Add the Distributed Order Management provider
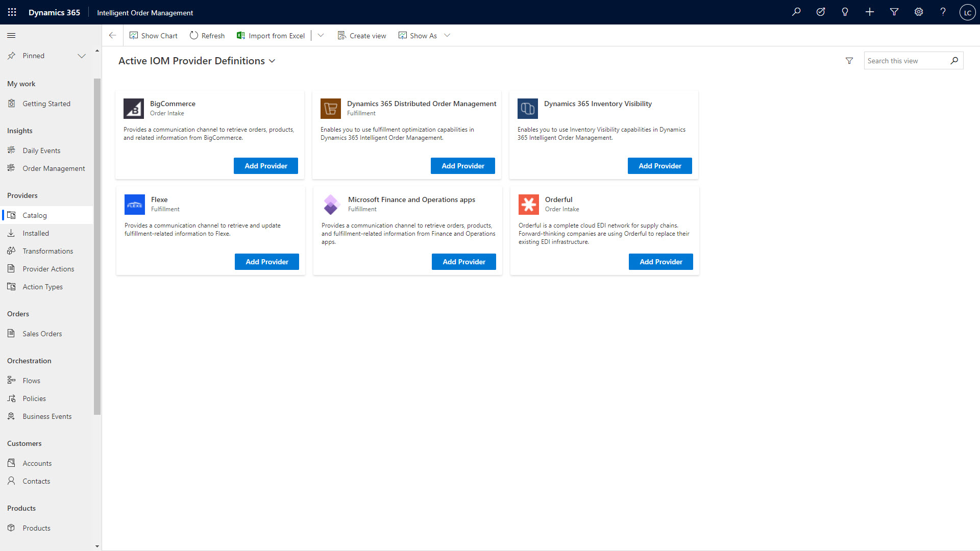The height and width of the screenshot is (551, 980). coord(463,166)
